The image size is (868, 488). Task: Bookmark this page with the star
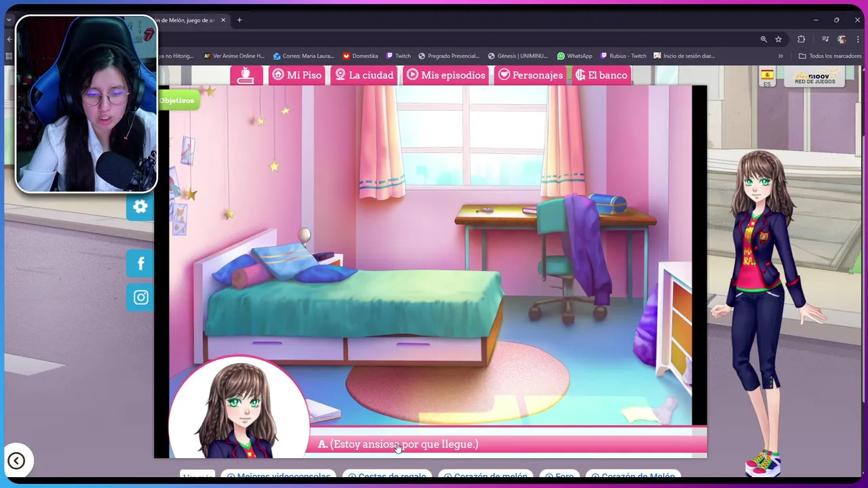coord(778,39)
